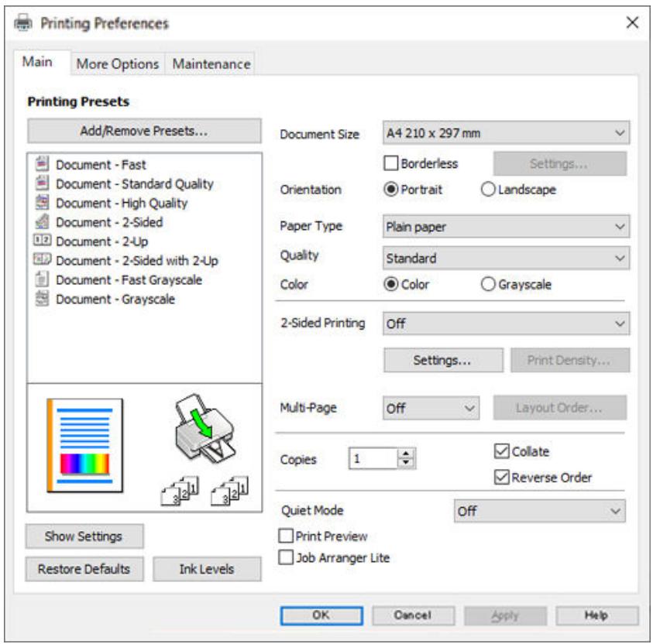Uncheck the Reverse Order checkbox
This screenshot has height=644, width=653.
pos(501,477)
